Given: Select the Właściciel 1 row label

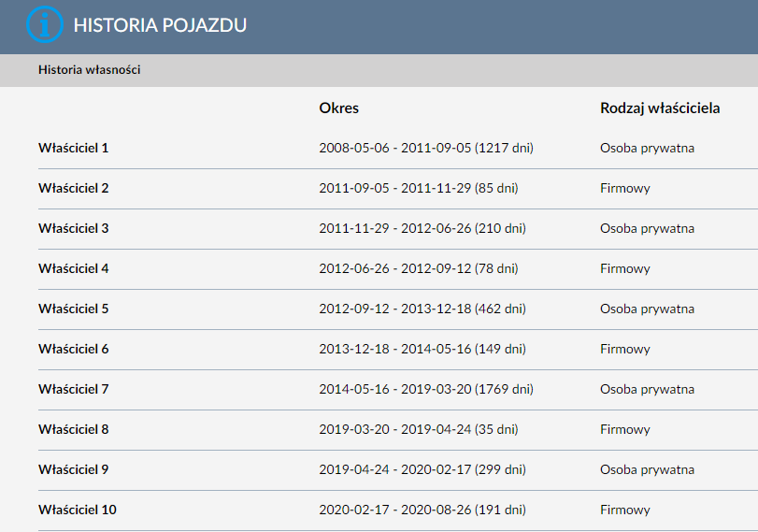Looking at the screenshot, I should click(x=74, y=148).
